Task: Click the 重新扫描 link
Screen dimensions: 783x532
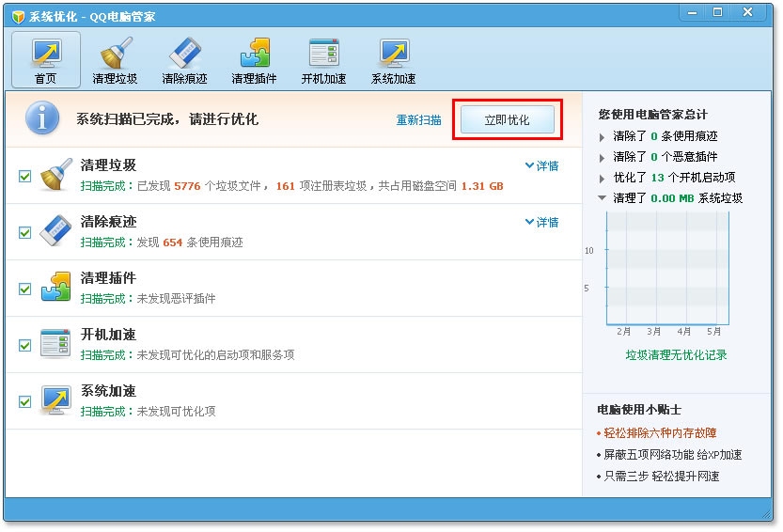Action: [x=418, y=120]
